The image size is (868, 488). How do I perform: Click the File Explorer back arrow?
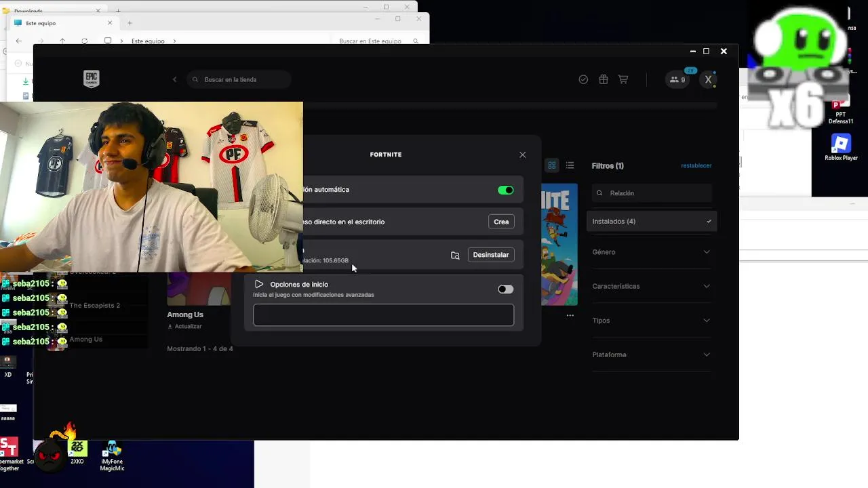(19, 41)
